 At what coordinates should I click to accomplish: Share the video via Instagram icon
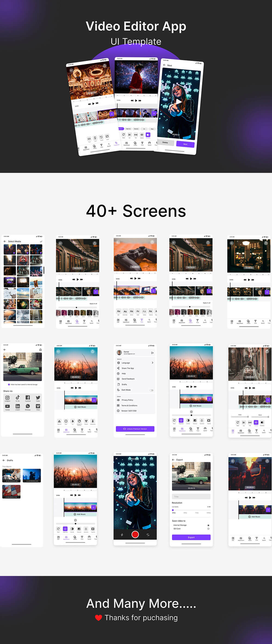[7, 398]
